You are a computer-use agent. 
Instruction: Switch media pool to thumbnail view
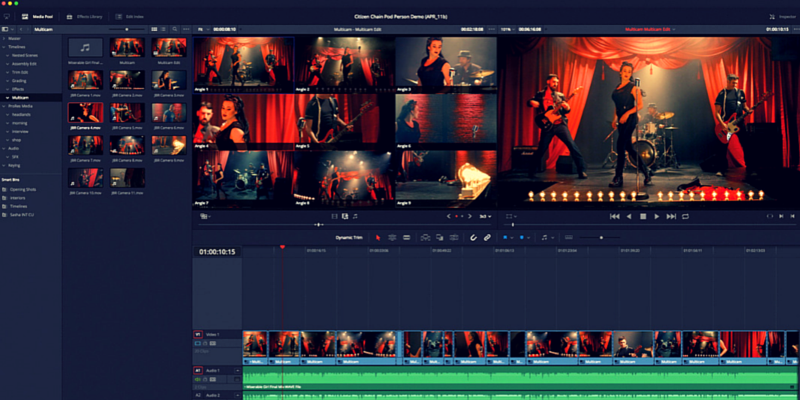point(154,30)
